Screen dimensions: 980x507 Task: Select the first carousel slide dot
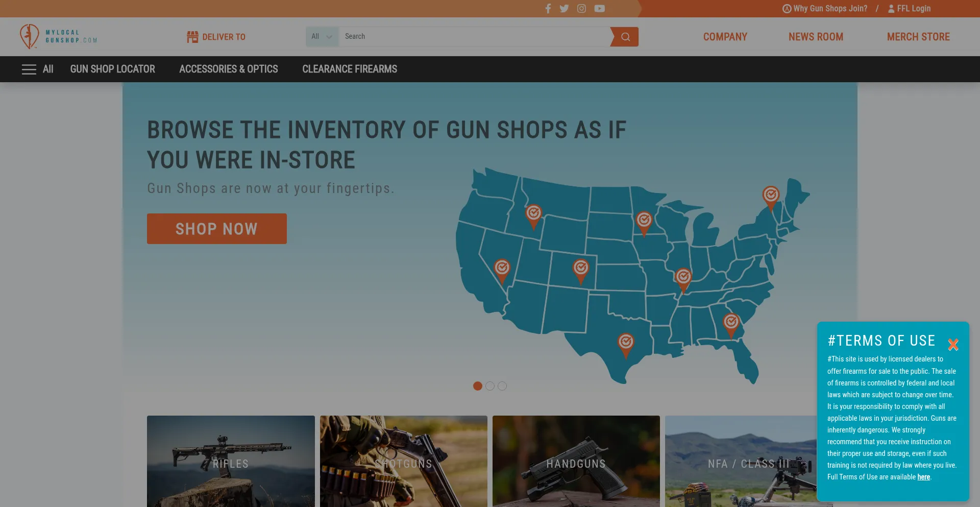[x=478, y=386]
